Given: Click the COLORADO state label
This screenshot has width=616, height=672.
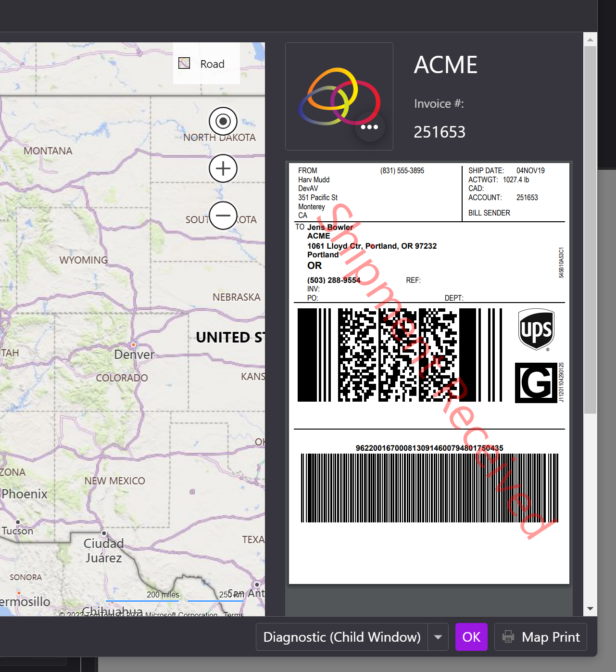Looking at the screenshot, I should (x=122, y=378).
